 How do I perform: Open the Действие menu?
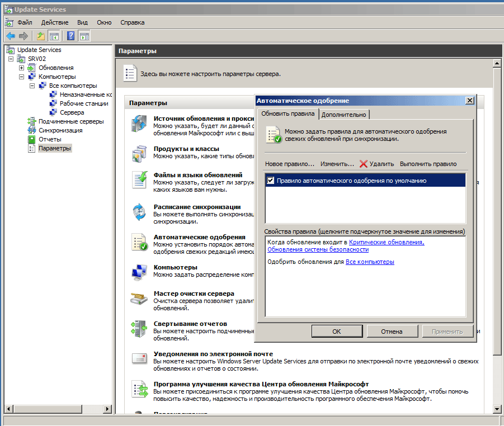click(x=54, y=22)
